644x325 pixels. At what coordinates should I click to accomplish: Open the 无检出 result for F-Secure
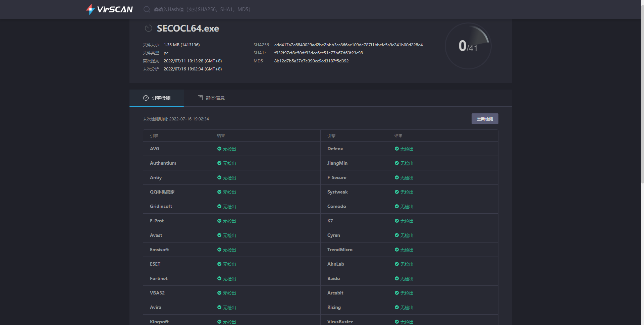coord(407,178)
